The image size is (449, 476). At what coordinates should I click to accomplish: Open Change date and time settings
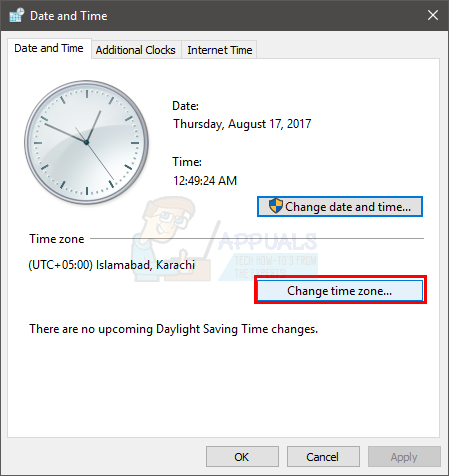pyautogui.click(x=340, y=207)
